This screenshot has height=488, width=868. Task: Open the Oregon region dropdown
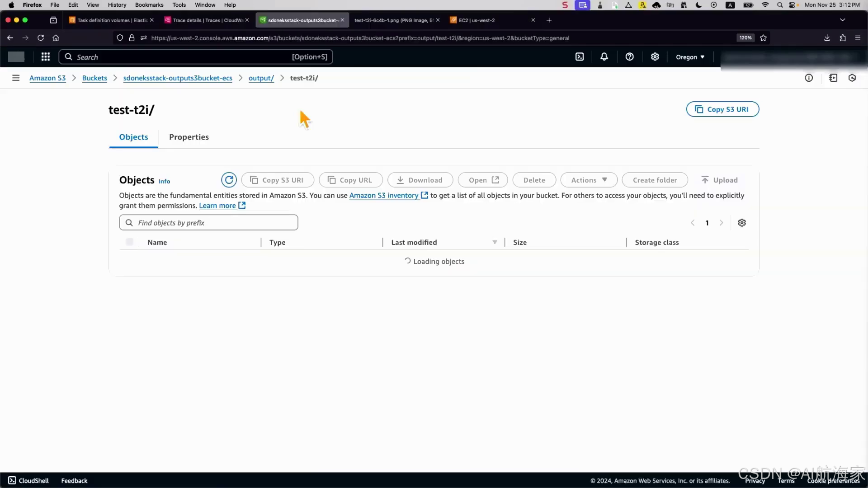coord(690,57)
